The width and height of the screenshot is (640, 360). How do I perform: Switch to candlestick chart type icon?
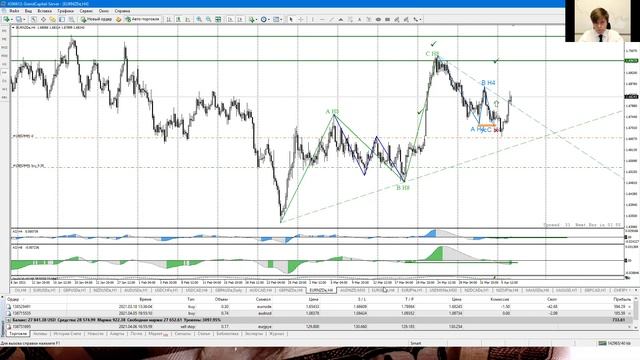point(178,19)
